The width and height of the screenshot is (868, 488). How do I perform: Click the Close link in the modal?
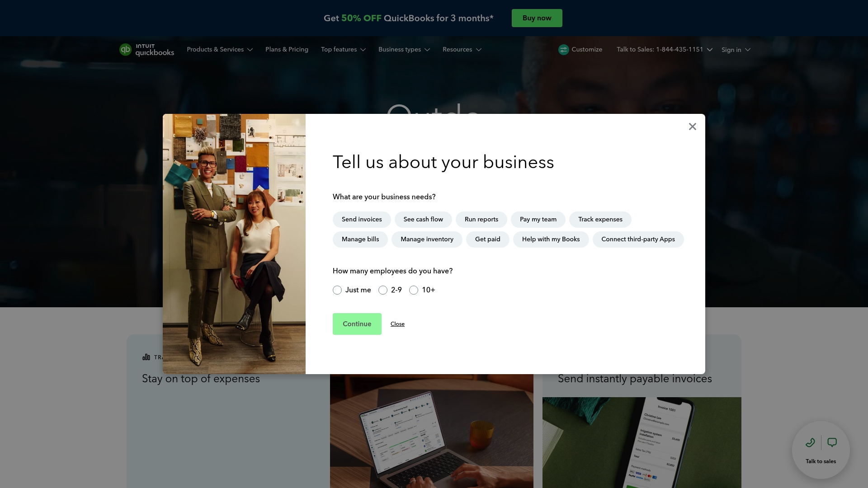tap(397, 324)
